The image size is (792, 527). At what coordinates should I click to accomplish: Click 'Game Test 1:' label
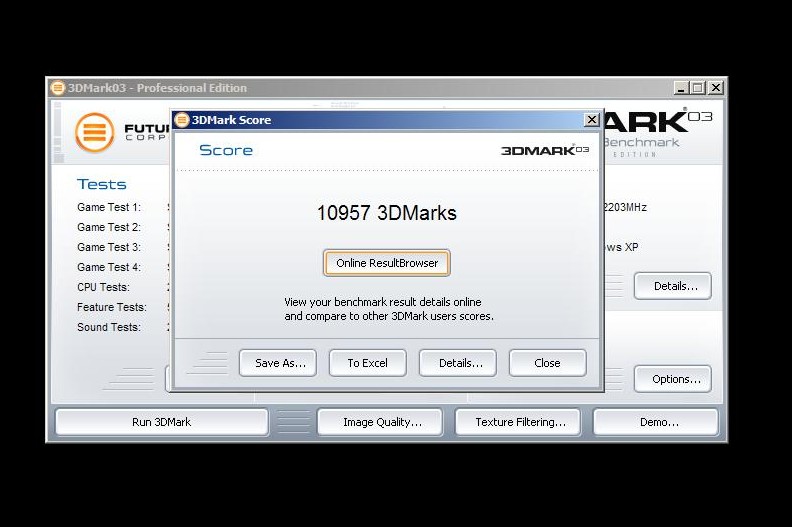click(109, 207)
